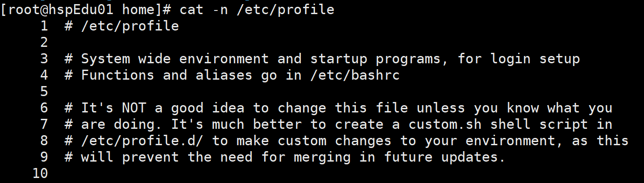Image resolution: width=644 pixels, height=183 pixels.
Task: Click 'custom.sh' text on line 7
Action: [x=445, y=124]
